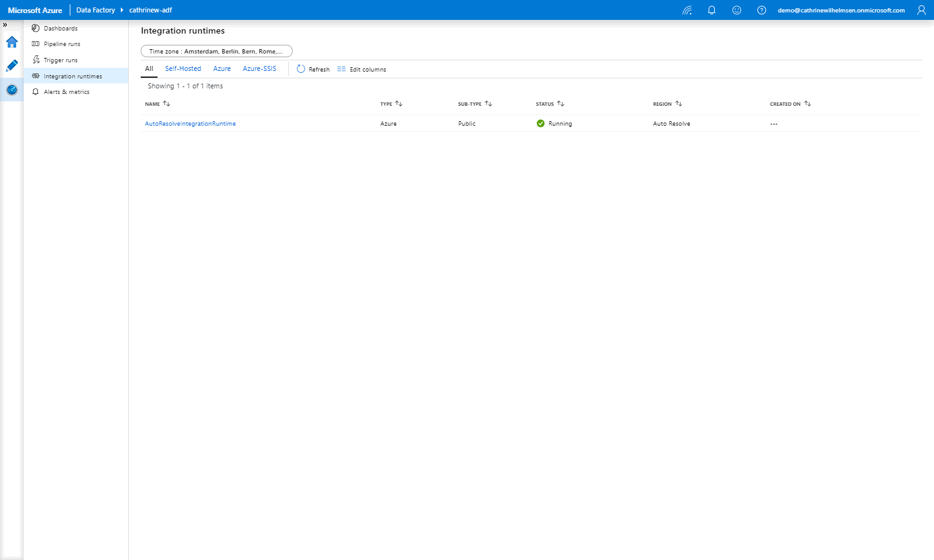Open the notifications bell icon
This screenshot has height=560, width=934.
[x=712, y=11]
